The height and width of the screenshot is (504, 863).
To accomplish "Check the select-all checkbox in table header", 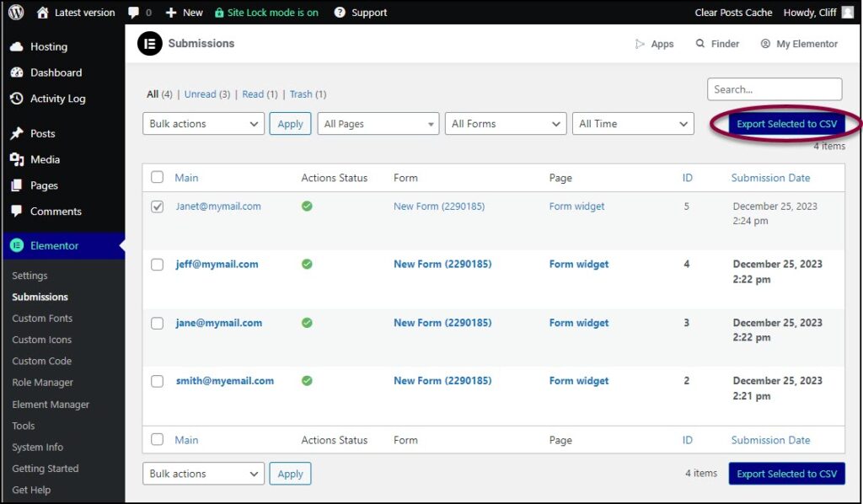I will (x=157, y=178).
